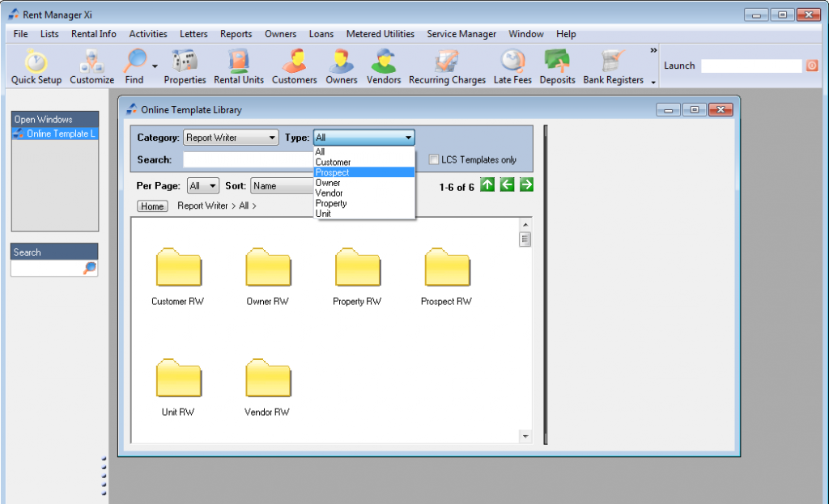
Task: Open the Per Page dropdown
Action: point(203,186)
